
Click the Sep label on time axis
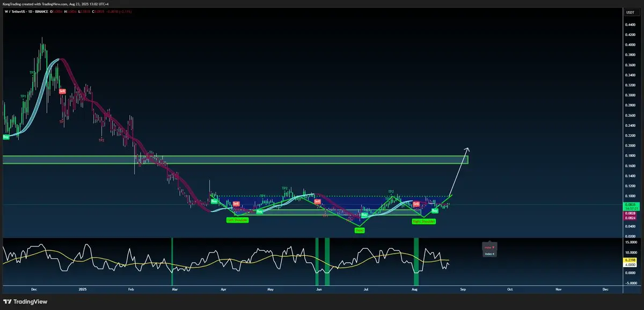463,289
